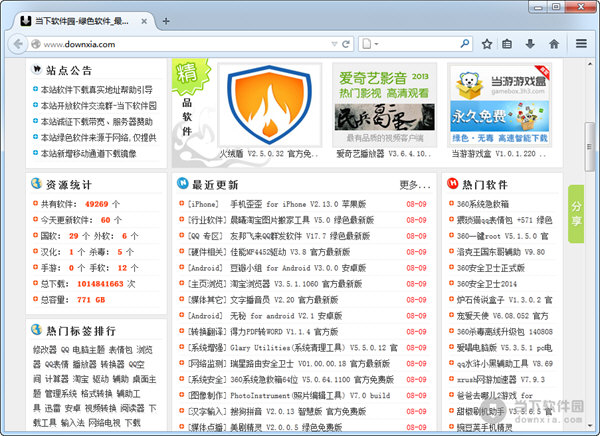
Task: Open 淘宝浏览器 V3.5.1.1060 entry
Action: point(296,284)
